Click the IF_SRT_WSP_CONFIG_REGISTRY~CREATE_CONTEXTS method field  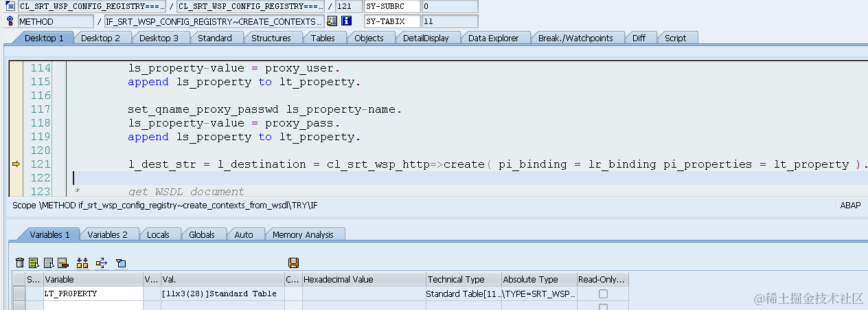click(214, 21)
